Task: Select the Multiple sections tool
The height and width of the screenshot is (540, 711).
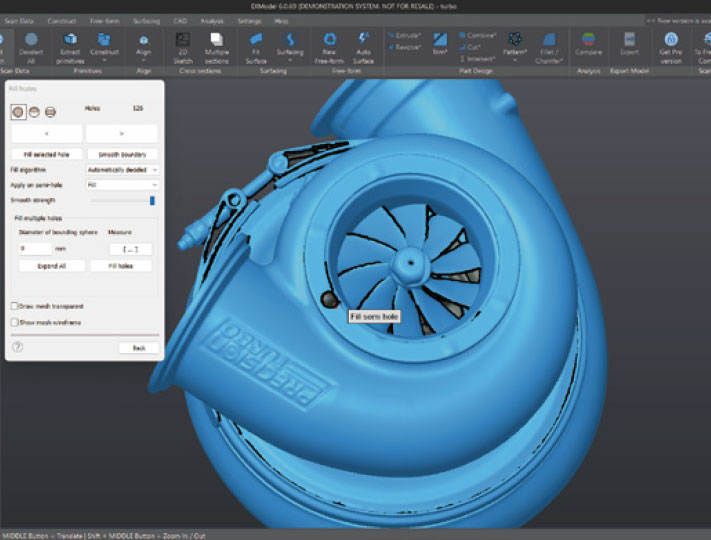Action: [x=217, y=41]
